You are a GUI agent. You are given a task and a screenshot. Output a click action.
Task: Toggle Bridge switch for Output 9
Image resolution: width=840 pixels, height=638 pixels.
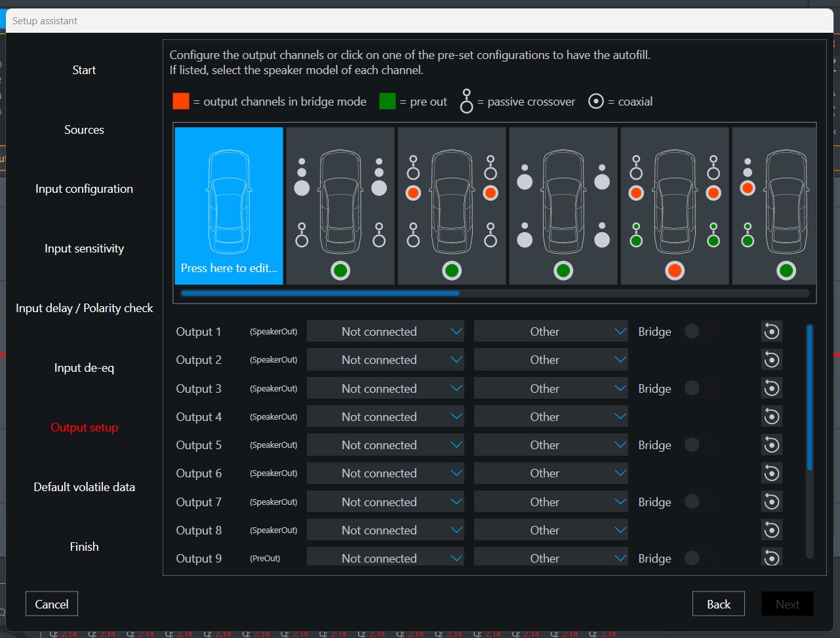pyautogui.click(x=700, y=559)
